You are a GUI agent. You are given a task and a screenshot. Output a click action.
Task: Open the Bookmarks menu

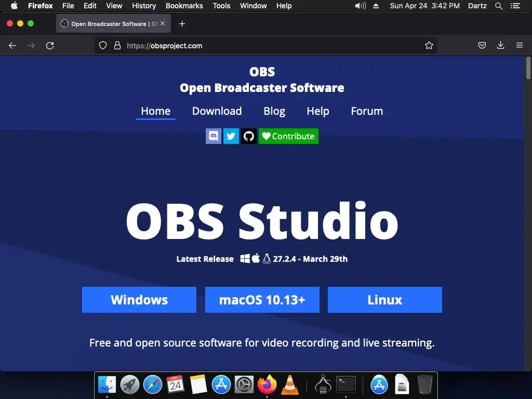pos(184,6)
